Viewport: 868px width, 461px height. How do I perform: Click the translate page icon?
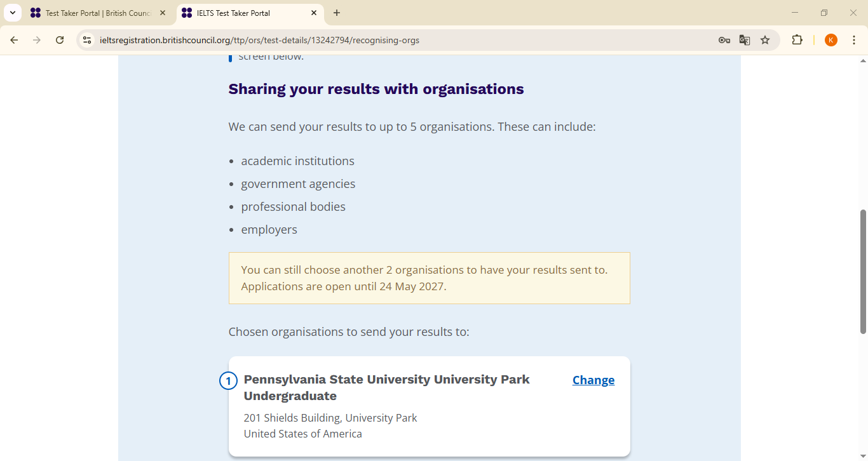pyautogui.click(x=745, y=40)
